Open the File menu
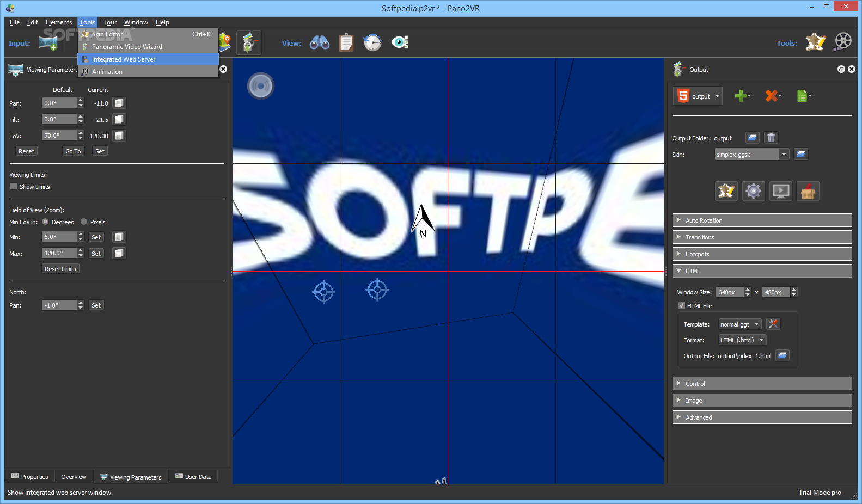This screenshot has height=504, width=862. click(15, 22)
